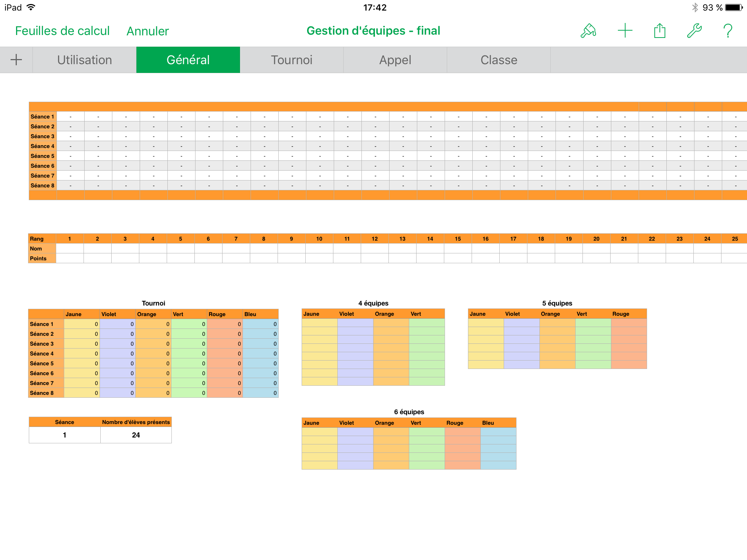Viewport: 747px width, 560px height.
Task: Select Séance 1 Jaune cell in Tournoi table
Action: 82,324
